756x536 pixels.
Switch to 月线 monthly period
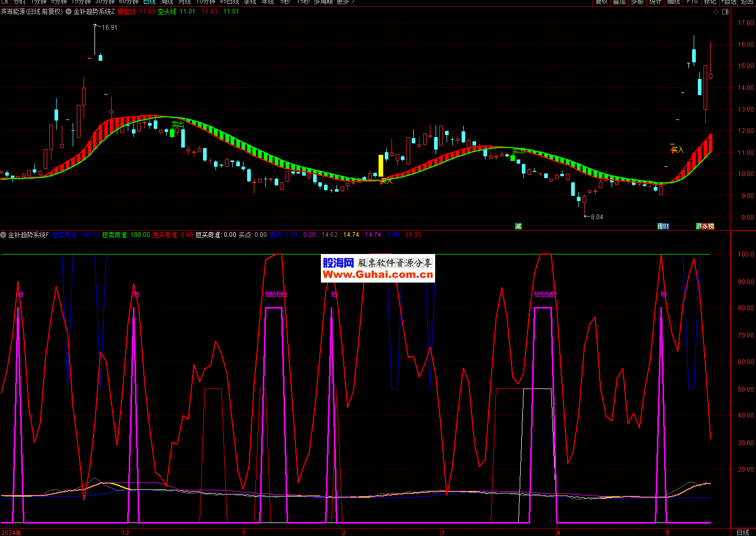[184, 2]
